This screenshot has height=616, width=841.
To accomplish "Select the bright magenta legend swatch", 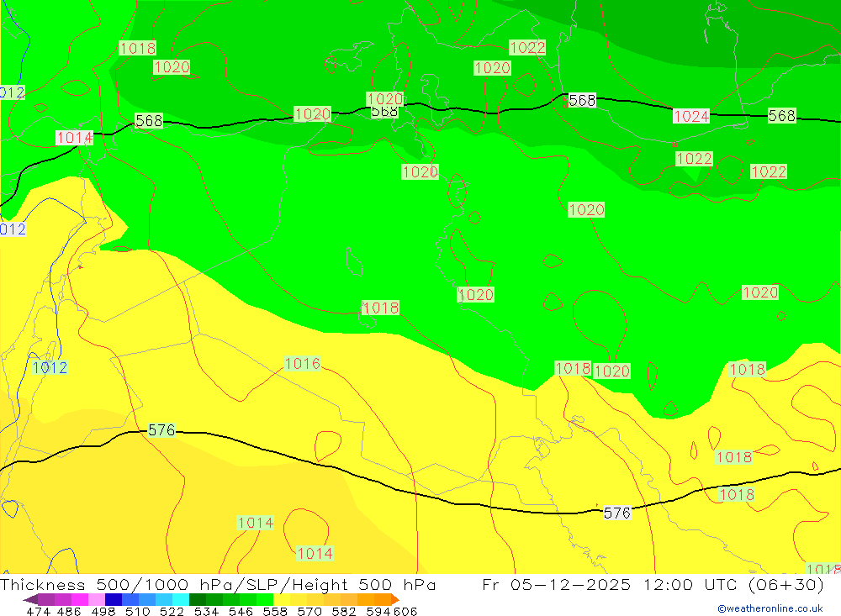I will (x=79, y=599).
